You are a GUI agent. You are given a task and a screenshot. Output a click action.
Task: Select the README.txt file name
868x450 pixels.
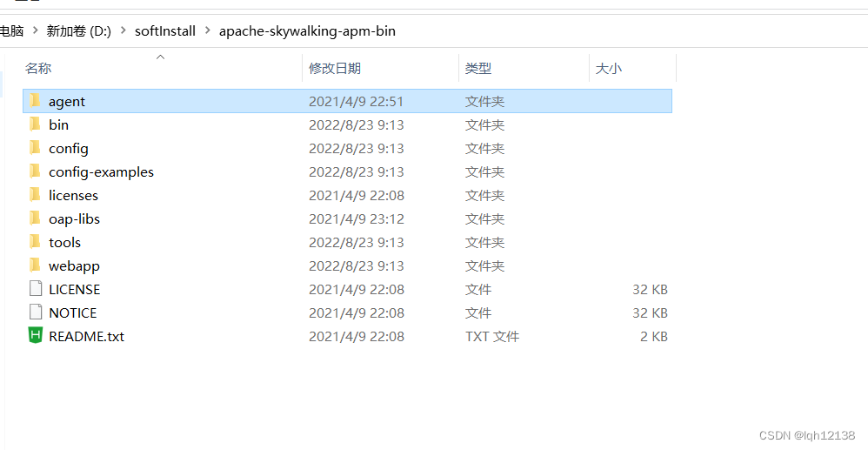click(86, 336)
